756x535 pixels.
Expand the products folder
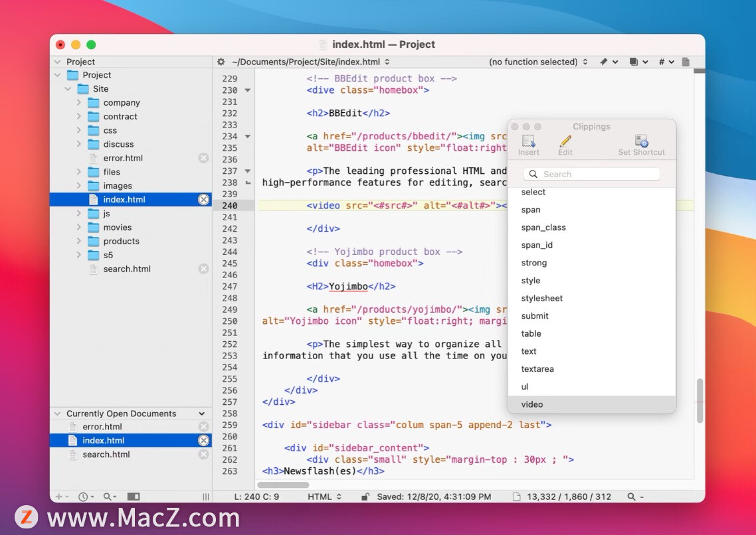coord(78,241)
